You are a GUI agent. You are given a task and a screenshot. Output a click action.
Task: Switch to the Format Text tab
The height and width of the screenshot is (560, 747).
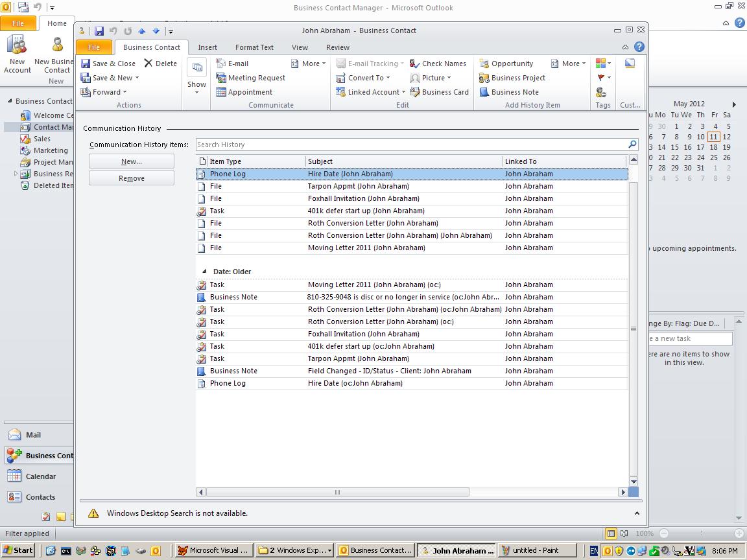tap(254, 47)
